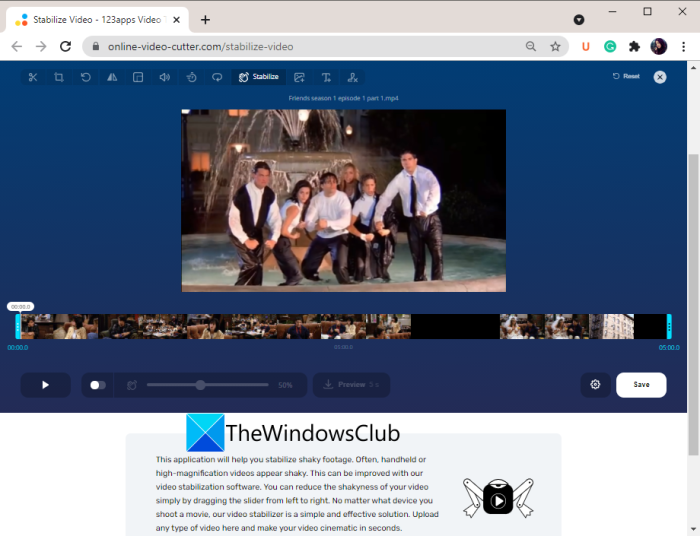Select the Add text tool
Image resolution: width=700 pixels, height=536 pixels.
[326, 77]
